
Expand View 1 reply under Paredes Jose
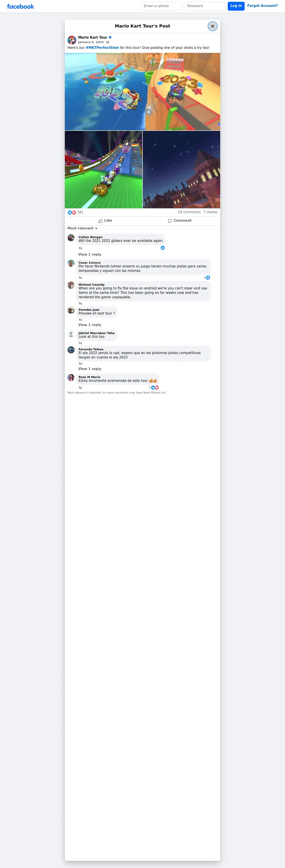click(90, 325)
